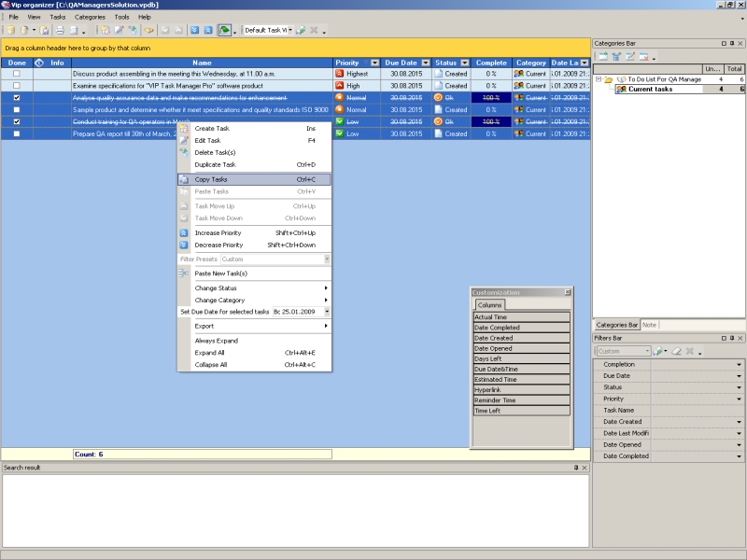Open the Status filter dropdown in Filters Bar

[x=739, y=387]
